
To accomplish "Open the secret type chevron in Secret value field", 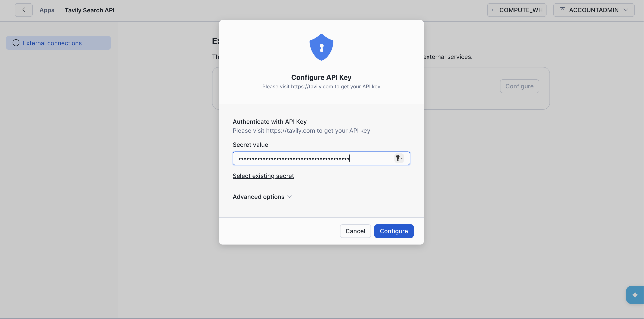I will click(x=401, y=158).
